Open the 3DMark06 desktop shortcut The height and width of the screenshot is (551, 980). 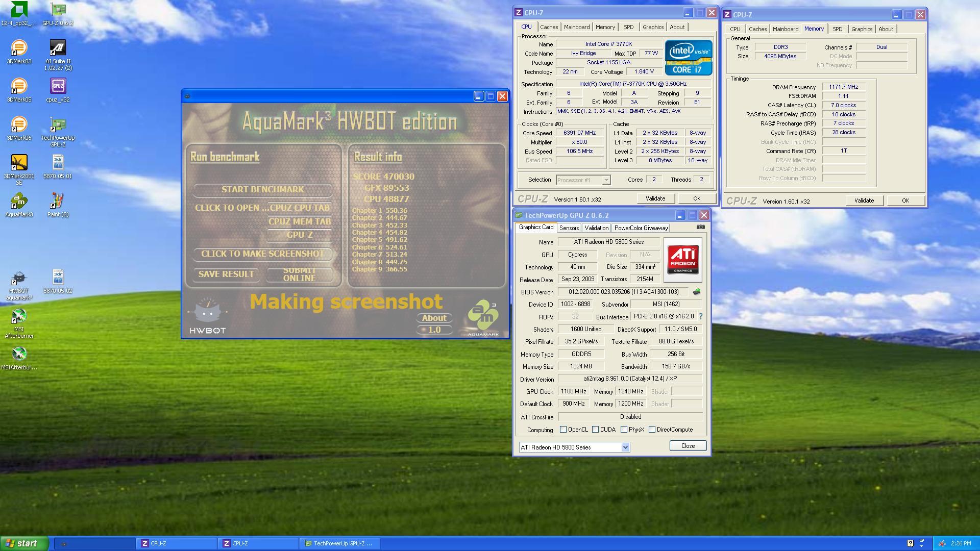pos(19,129)
